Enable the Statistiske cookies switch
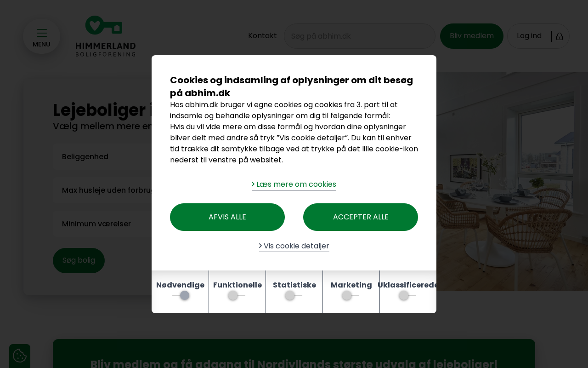This screenshot has height=368, width=588. click(x=294, y=295)
